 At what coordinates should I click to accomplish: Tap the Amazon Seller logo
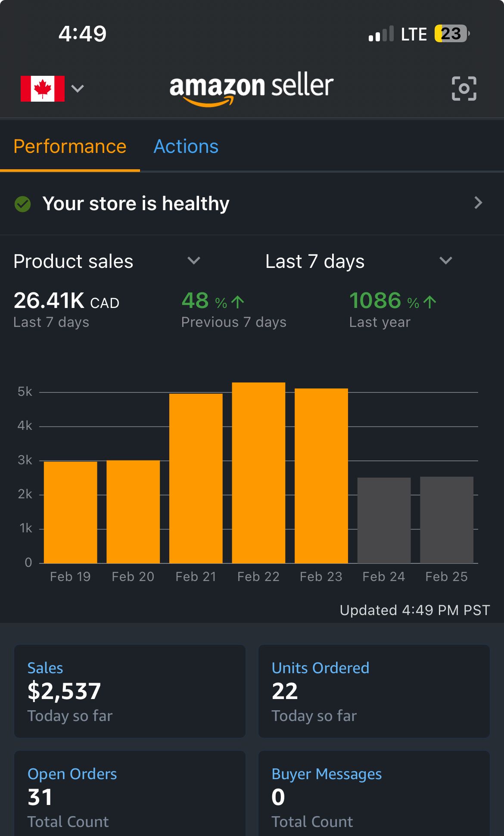point(252,88)
